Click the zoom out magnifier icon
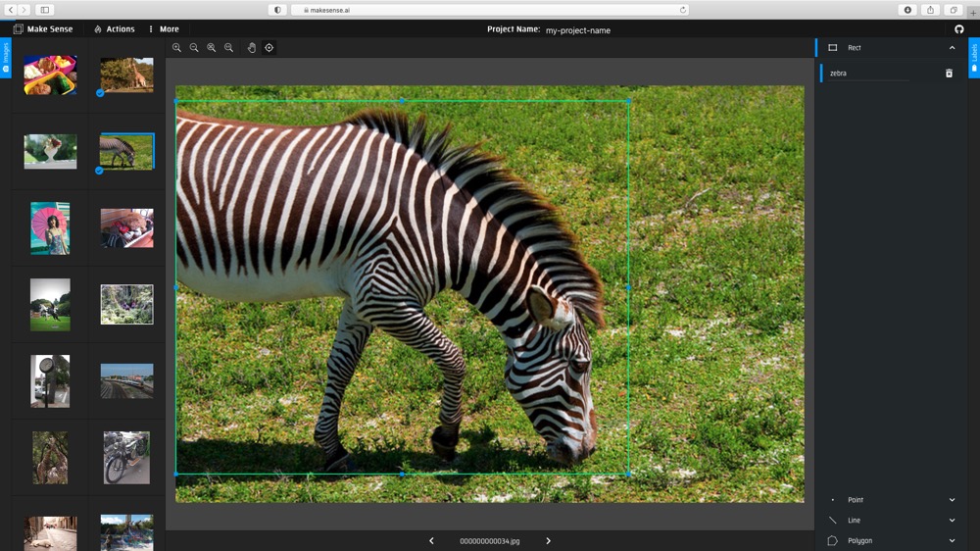Image resolution: width=980 pixels, height=551 pixels. click(x=194, y=47)
